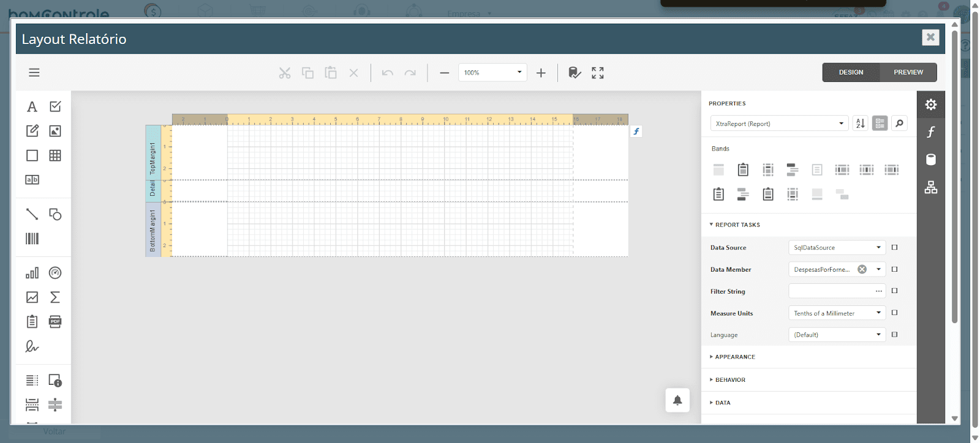Select the Chart control in toolbox

point(32,273)
